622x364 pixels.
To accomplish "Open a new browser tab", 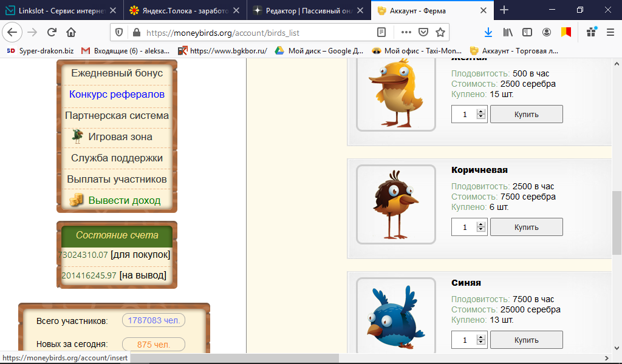I will click(504, 10).
